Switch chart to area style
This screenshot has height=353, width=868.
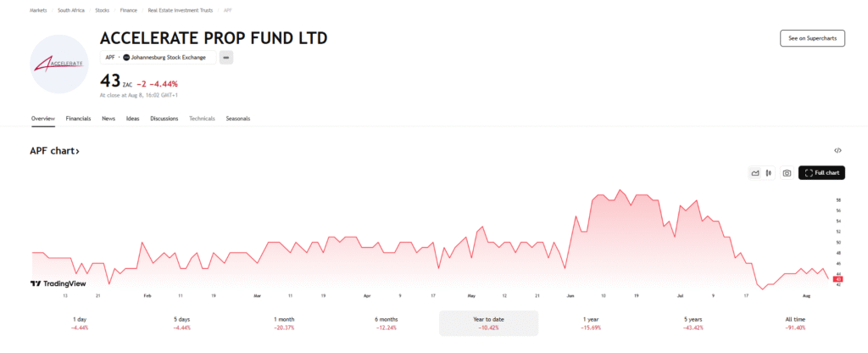click(755, 173)
